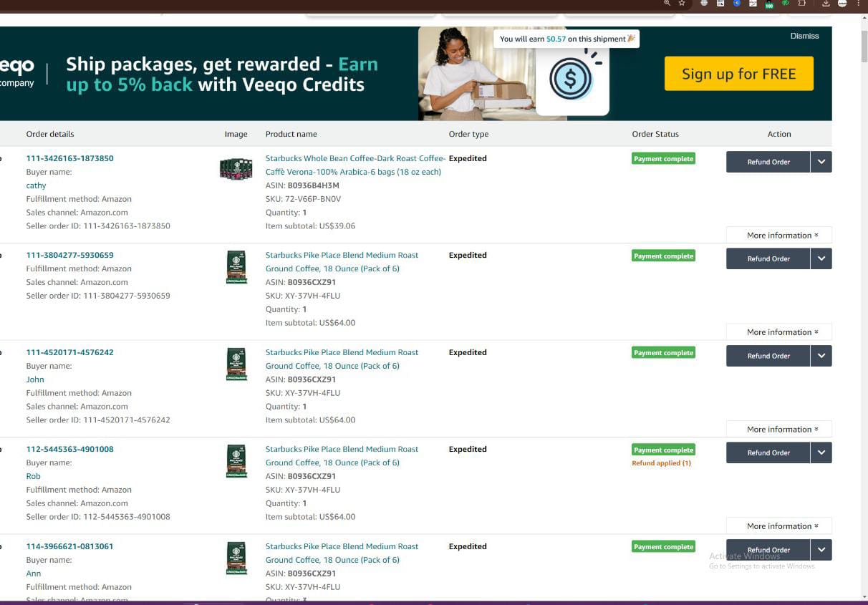868x605 pixels.
Task: Click the Order details column header
Action: [50, 134]
